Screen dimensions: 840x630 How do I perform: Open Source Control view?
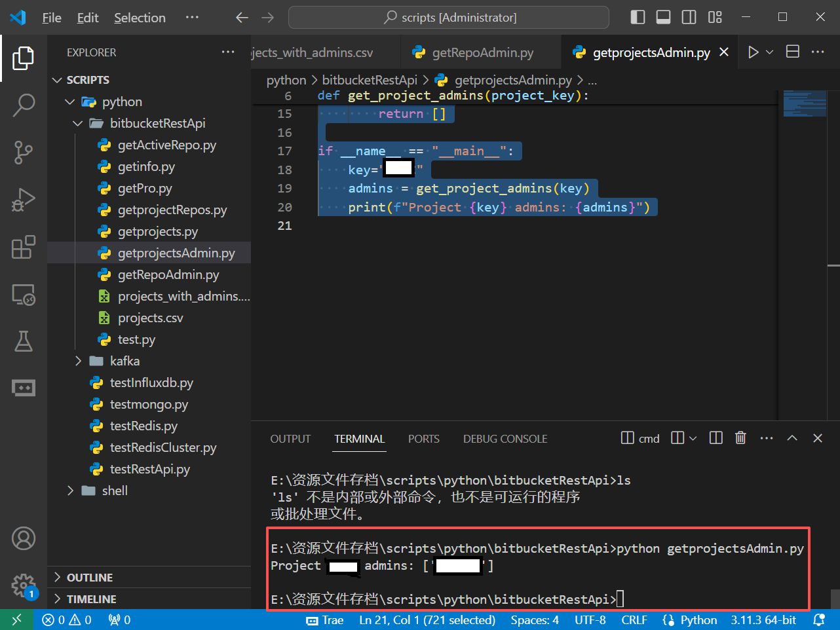coord(24,152)
